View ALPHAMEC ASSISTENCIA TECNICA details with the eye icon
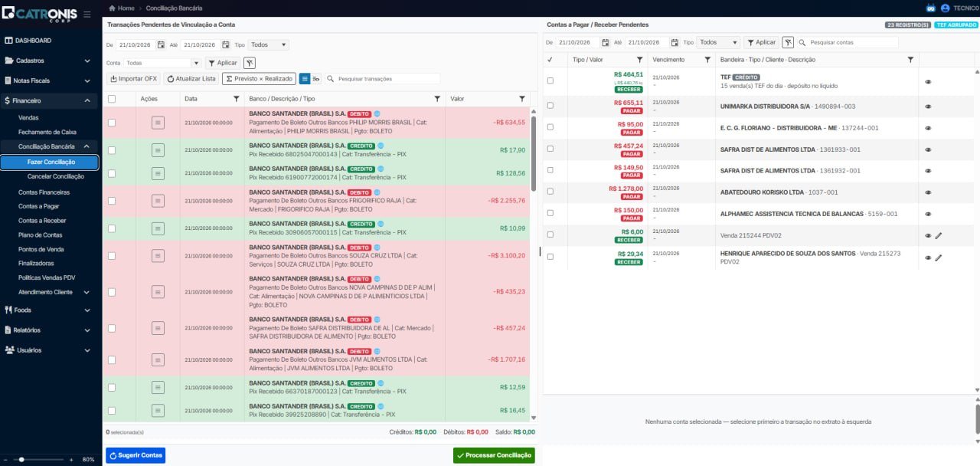 pos(928,214)
